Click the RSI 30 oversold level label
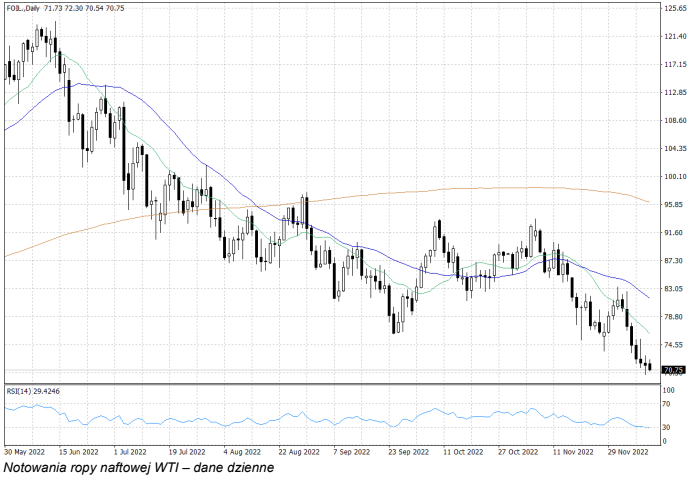Image resolution: width=691 pixels, height=479 pixels. tap(667, 427)
